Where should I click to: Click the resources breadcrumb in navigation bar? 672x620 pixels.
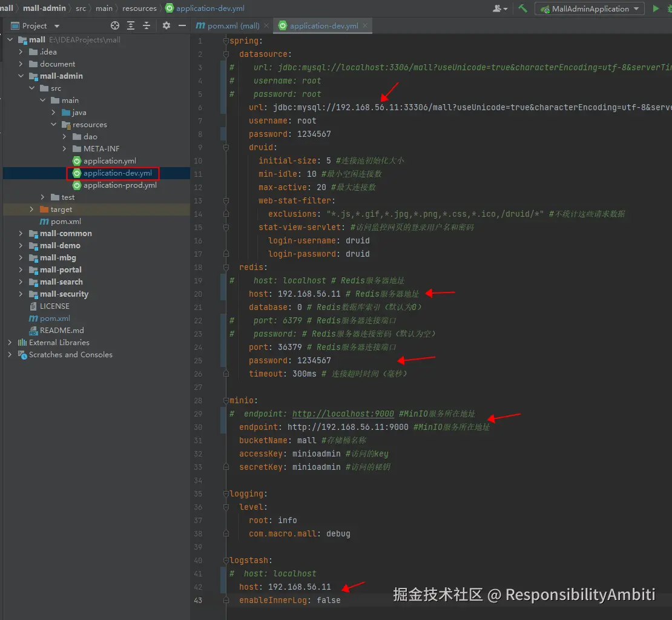click(139, 8)
